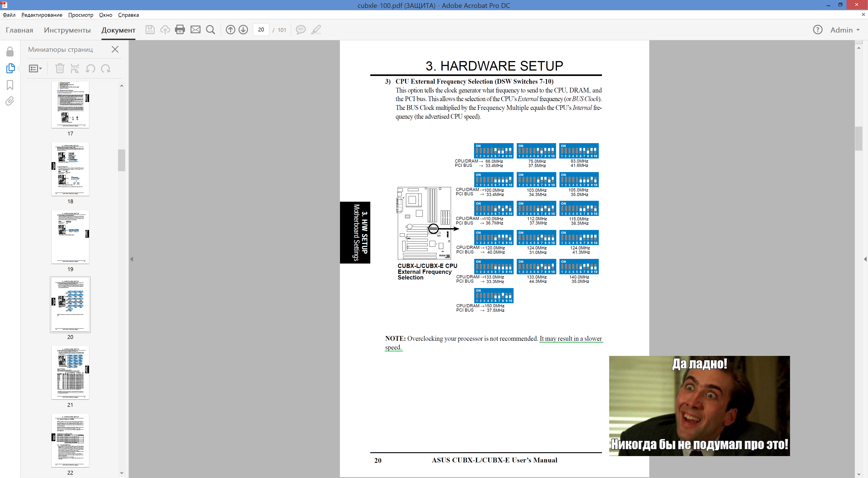
Task: Open the Attachments paperclip panel
Action: click(x=10, y=101)
